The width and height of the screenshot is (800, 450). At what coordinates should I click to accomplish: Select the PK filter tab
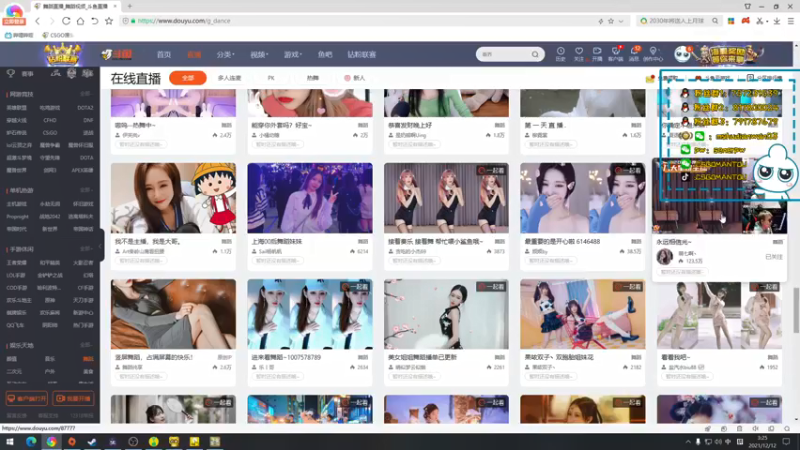tap(271, 78)
